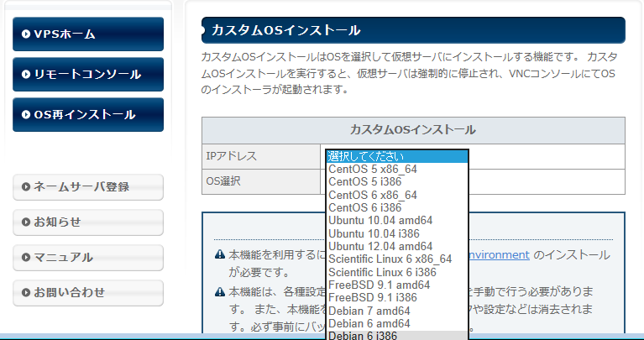Open the マニュアル sidebar item
The width and height of the screenshot is (644, 340).
88,258
